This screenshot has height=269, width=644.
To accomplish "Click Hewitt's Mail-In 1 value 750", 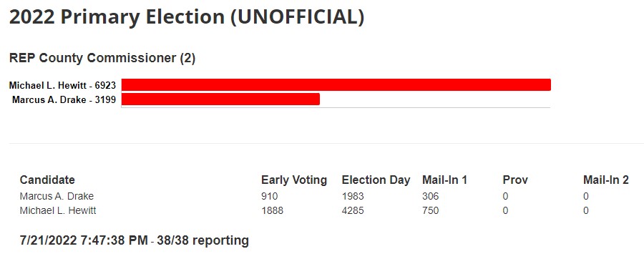I will 431,210.
